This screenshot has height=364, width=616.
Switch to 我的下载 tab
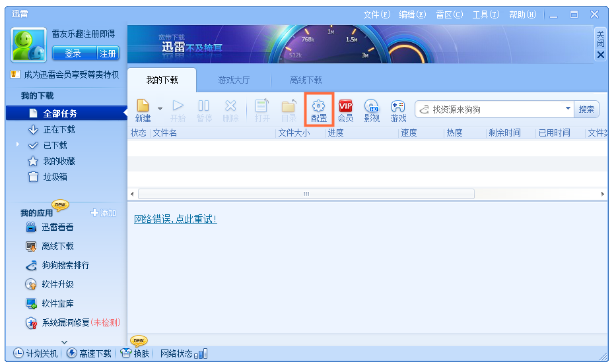pyautogui.click(x=162, y=80)
